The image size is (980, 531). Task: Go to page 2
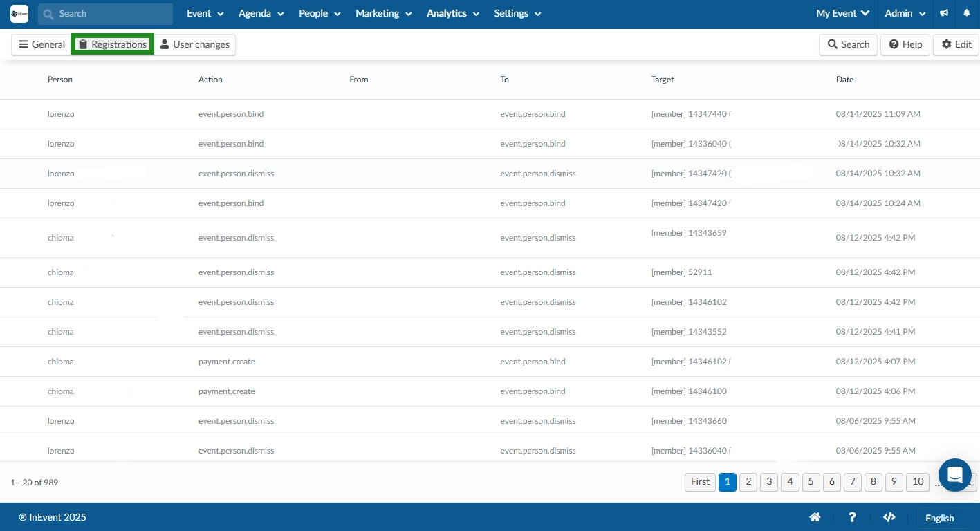coord(748,482)
